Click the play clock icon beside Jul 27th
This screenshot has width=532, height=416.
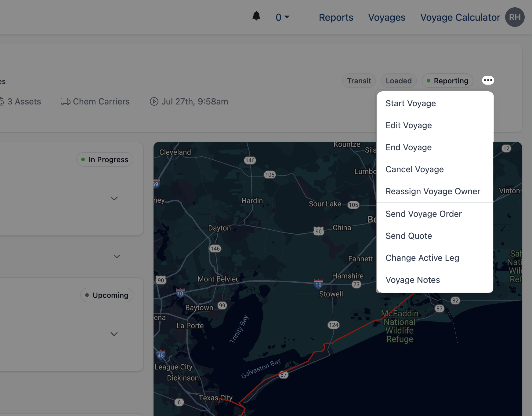coord(154,101)
